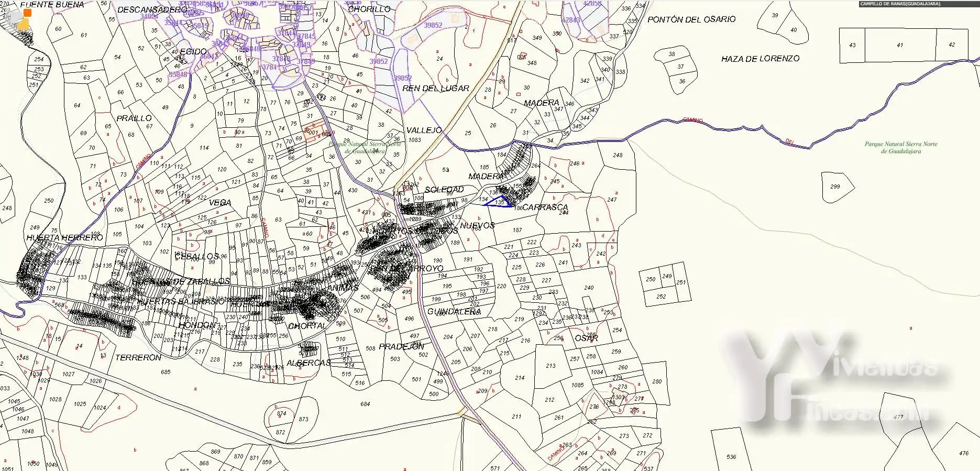The height and width of the screenshot is (471, 980).
Task: Click parcel number 349
Action: 537,38
